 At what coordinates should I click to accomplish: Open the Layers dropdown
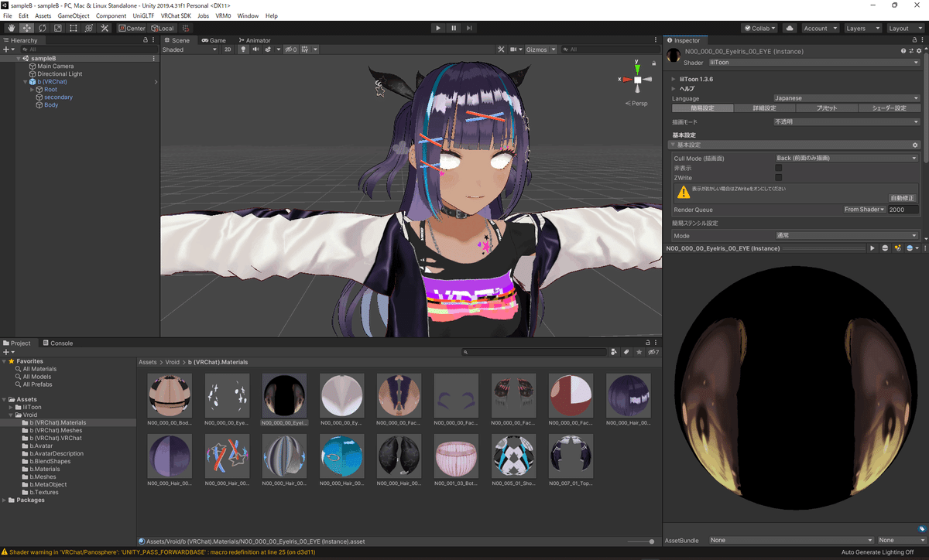click(862, 28)
